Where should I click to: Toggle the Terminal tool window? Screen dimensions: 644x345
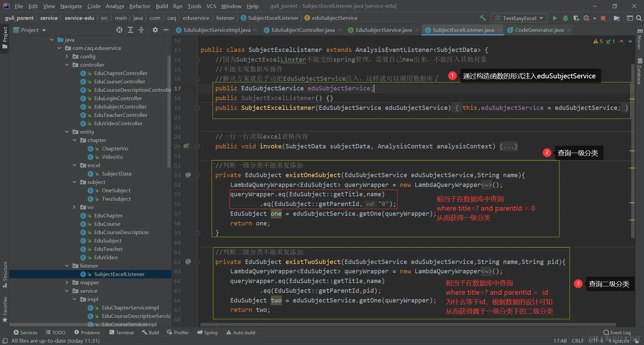pyautogui.click(x=121, y=333)
